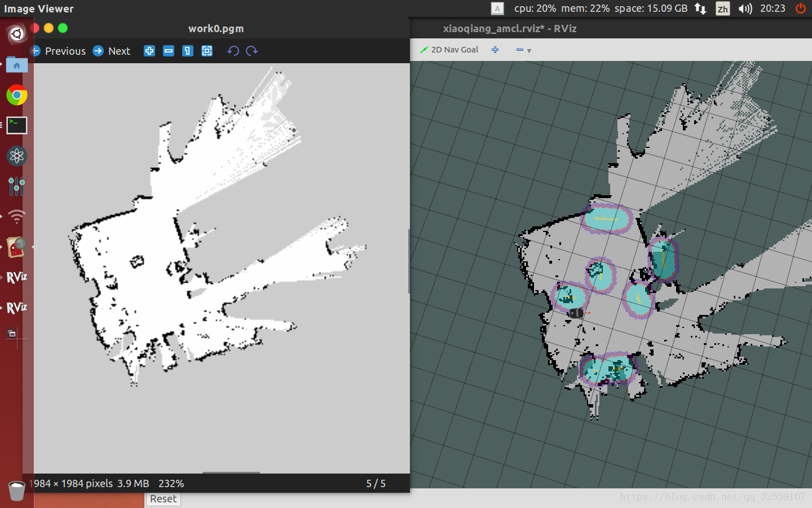Rotate image counterclockwise
This screenshot has height=508, width=812.
[x=233, y=51]
